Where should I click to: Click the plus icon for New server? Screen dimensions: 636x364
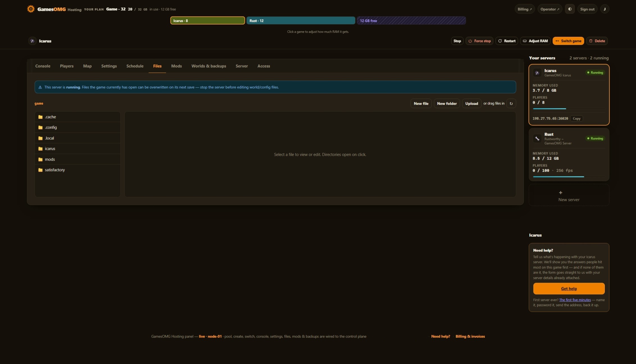point(560,193)
